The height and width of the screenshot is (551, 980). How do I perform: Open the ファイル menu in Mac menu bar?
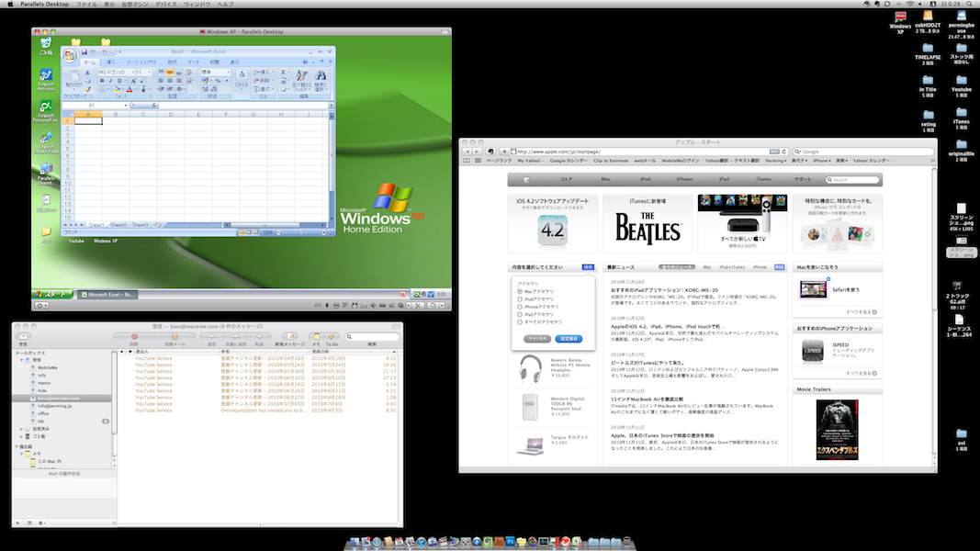pos(86,4)
